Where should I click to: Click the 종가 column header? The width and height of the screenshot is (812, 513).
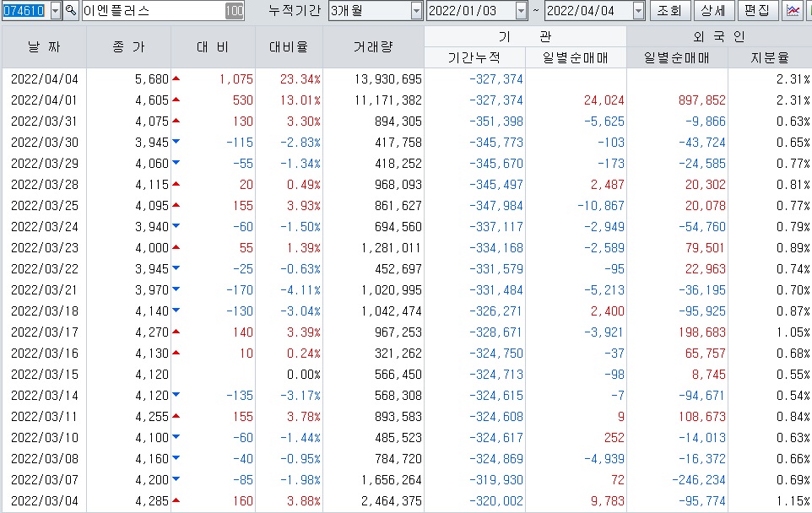[128, 47]
